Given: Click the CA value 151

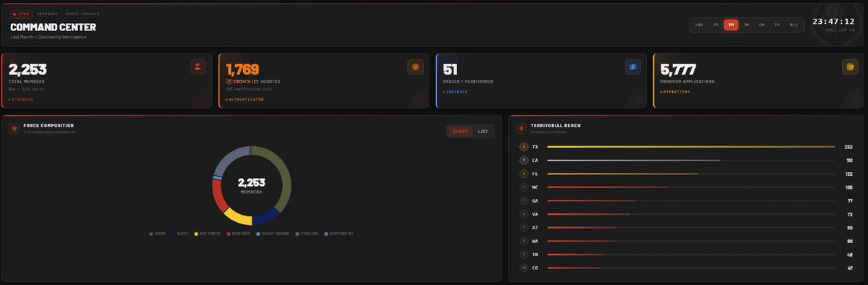Looking at the screenshot, I should 849,160.
